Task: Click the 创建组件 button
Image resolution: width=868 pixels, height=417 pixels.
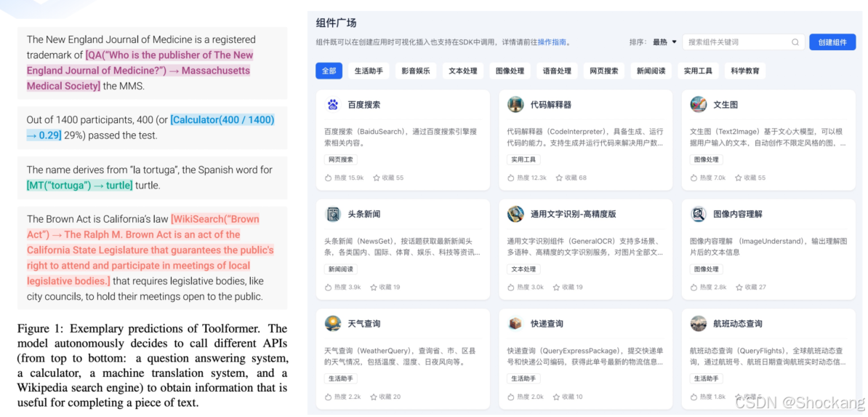Action: tap(832, 42)
